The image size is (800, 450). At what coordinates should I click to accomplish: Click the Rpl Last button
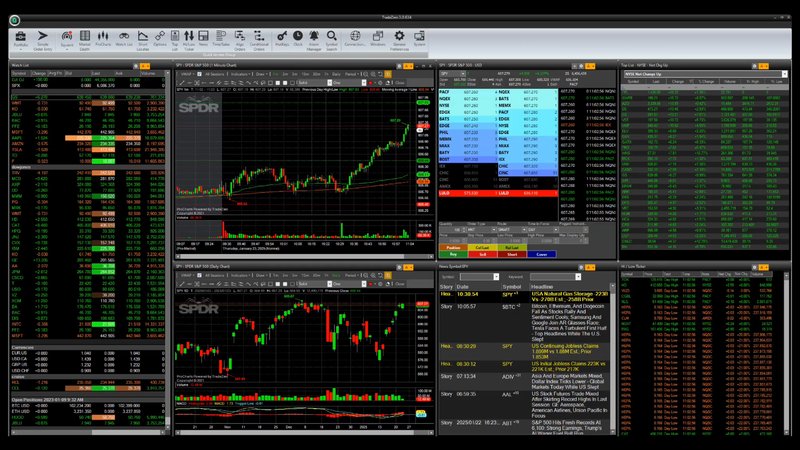click(512, 247)
